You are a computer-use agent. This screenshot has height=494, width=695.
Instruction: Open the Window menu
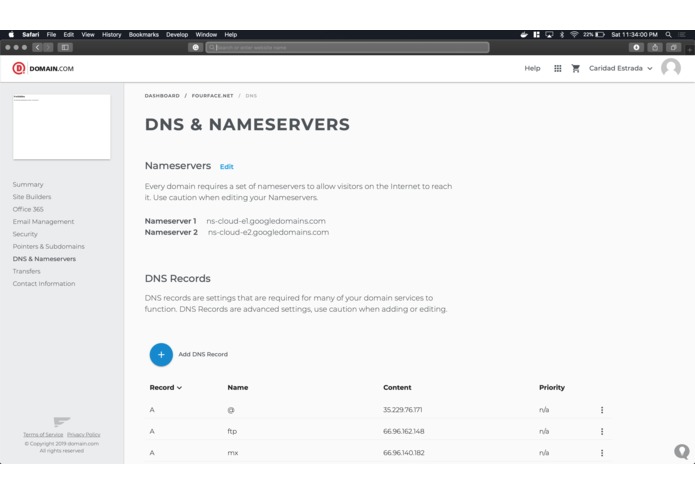coord(206,35)
